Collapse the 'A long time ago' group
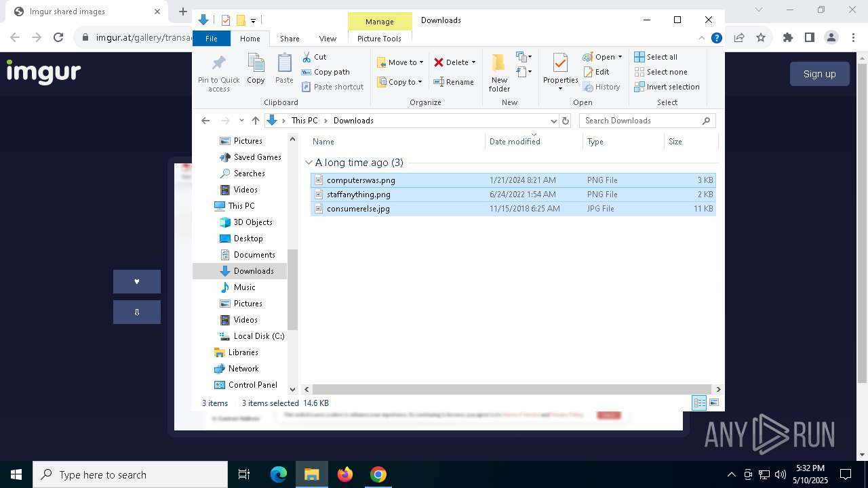 309,163
